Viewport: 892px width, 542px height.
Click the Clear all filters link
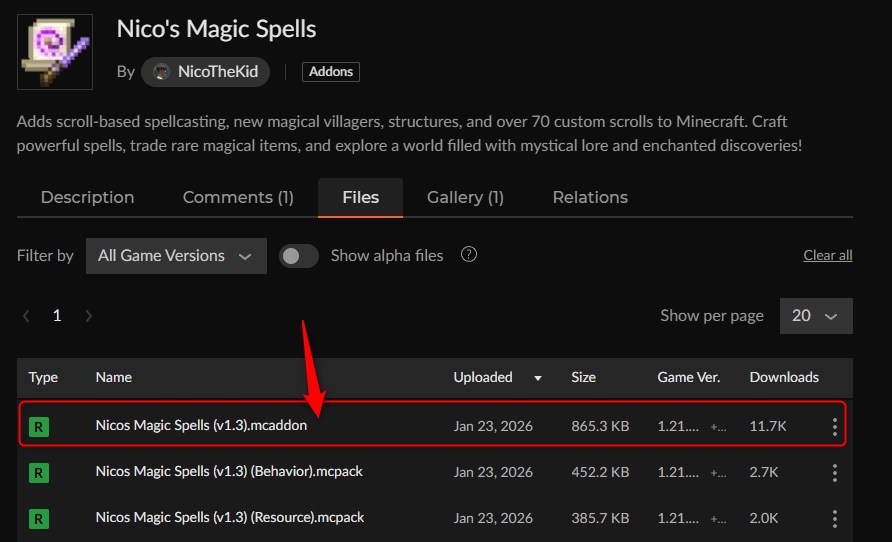tap(828, 255)
